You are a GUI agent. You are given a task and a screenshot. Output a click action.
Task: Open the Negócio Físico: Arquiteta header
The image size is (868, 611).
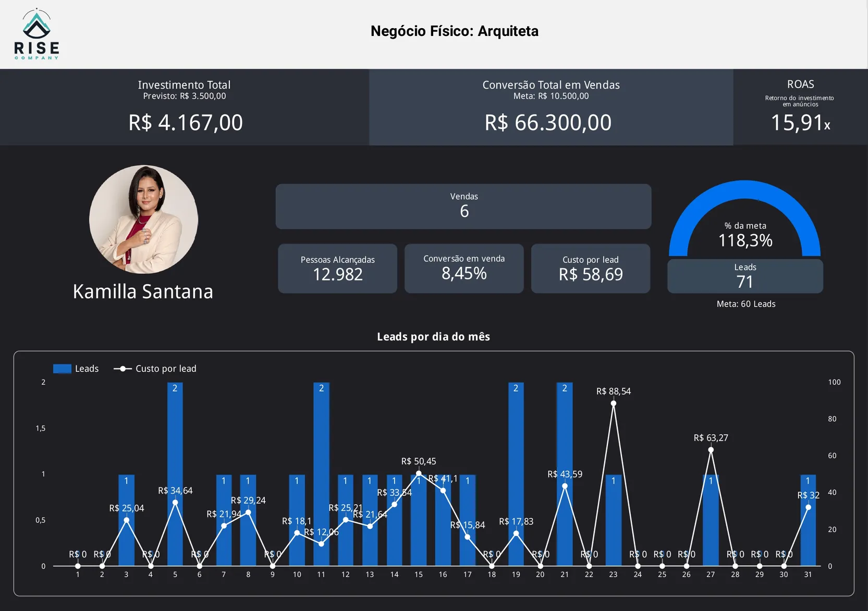454,31
